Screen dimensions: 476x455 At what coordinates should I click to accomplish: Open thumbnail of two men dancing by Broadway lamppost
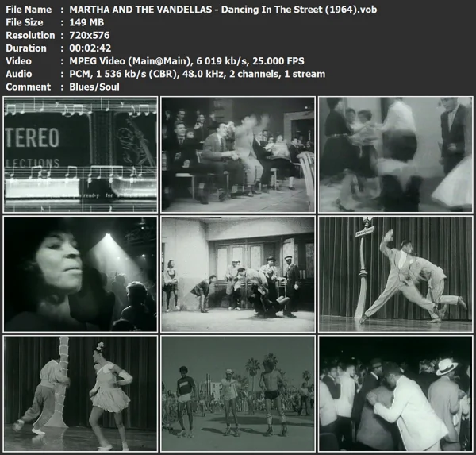(x=396, y=274)
